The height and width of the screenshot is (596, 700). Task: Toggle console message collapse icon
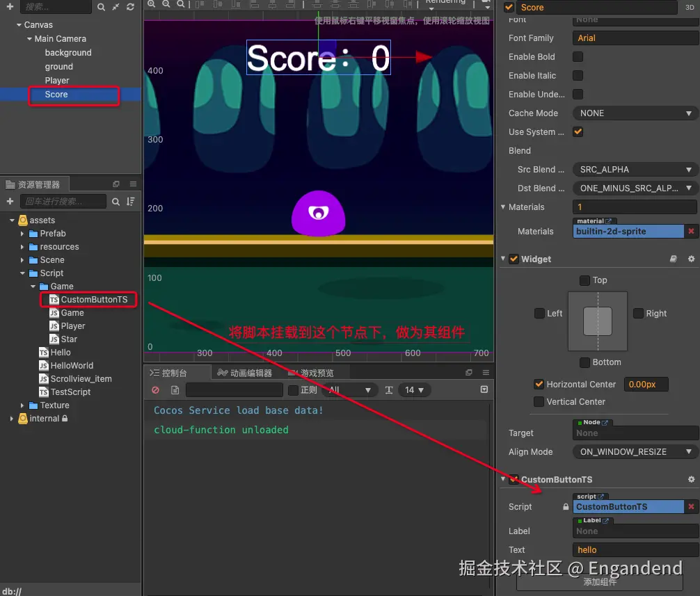coord(484,389)
